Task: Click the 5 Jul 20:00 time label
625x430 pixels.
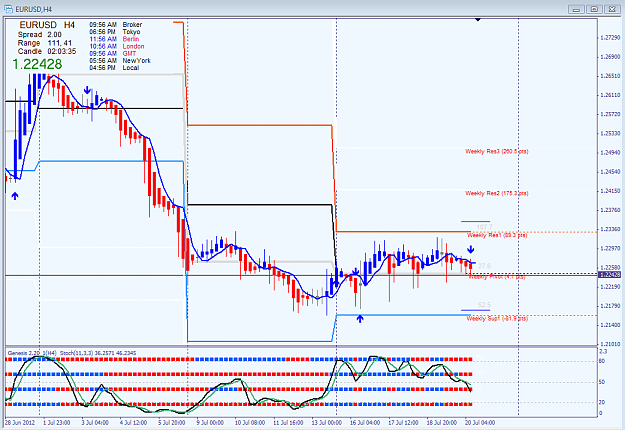Action: 171,423
